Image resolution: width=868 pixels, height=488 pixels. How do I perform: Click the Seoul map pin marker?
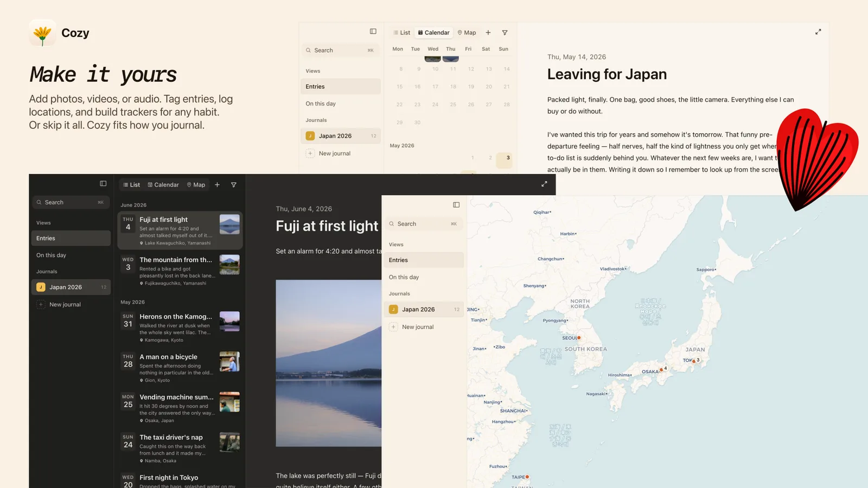pos(579,338)
